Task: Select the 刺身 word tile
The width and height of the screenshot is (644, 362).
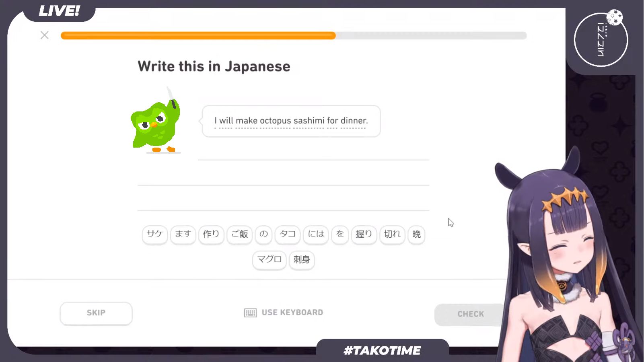Action: pos(302,260)
